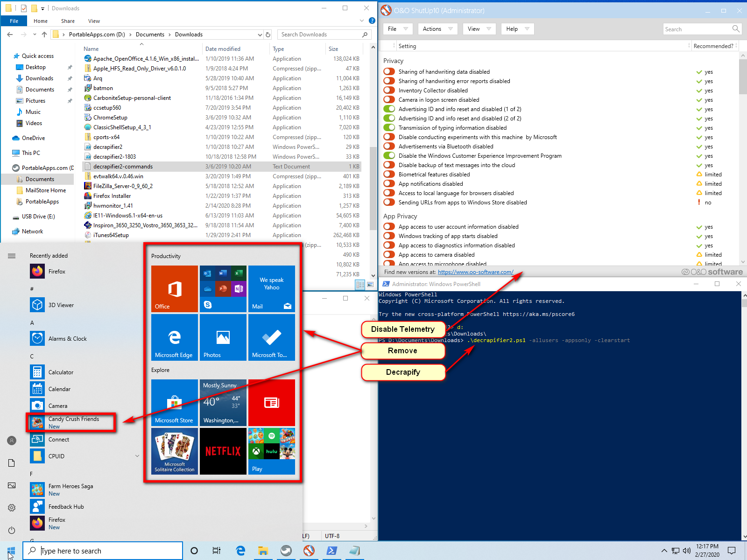Open the Mail tile
The image size is (747, 560).
272,289
